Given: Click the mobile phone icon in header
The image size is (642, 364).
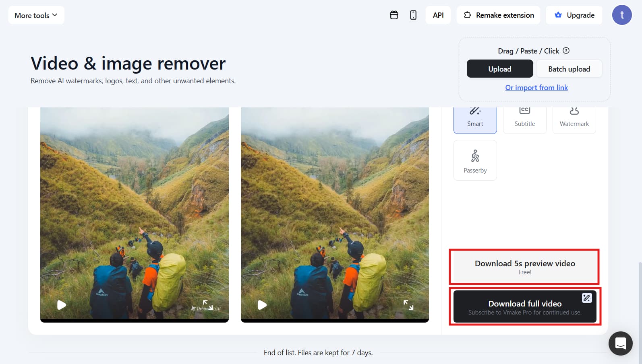Looking at the screenshot, I should click(413, 15).
